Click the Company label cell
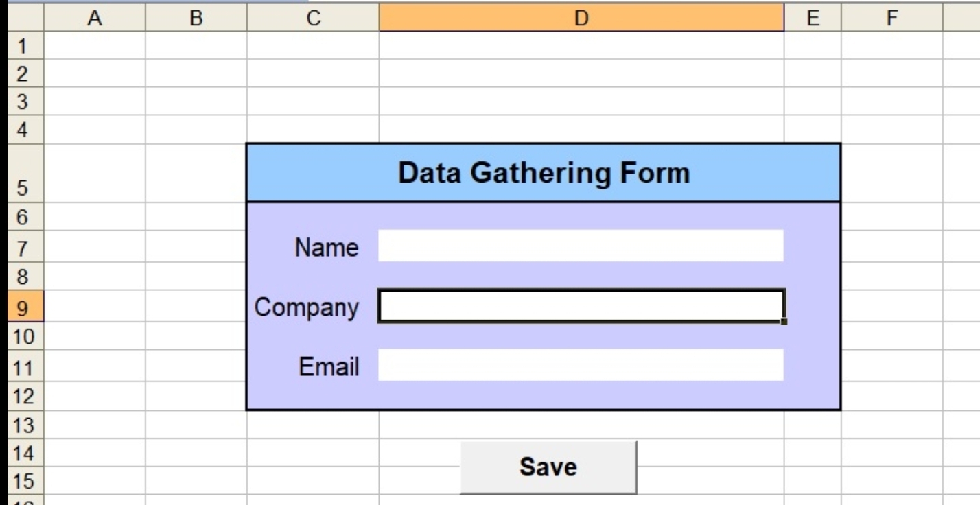Image resolution: width=980 pixels, height=505 pixels. pos(312,307)
